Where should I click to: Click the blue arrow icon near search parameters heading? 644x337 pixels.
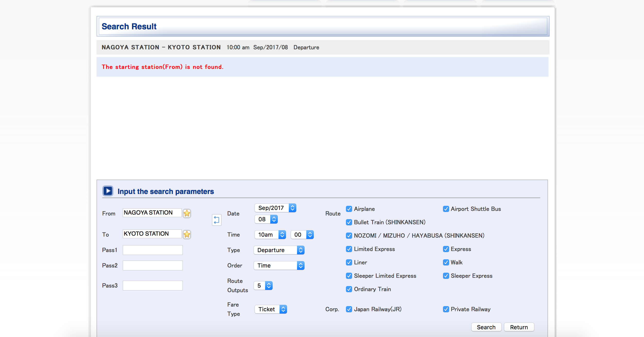(x=108, y=191)
